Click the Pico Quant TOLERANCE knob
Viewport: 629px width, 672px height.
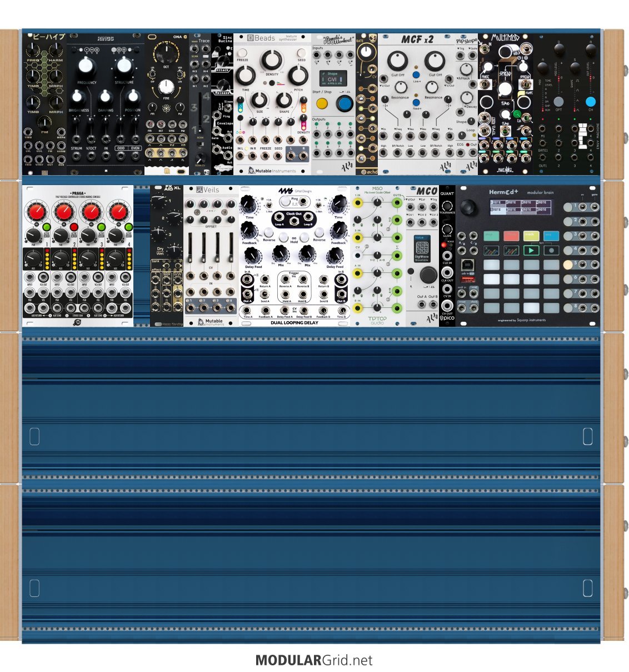[447, 205]
